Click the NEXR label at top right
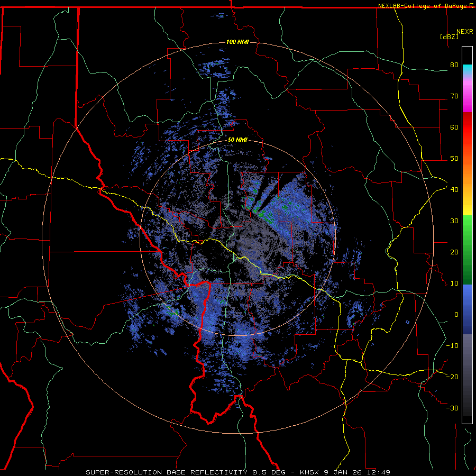This screenshot has width=476, height=476. tap(465, 32)
